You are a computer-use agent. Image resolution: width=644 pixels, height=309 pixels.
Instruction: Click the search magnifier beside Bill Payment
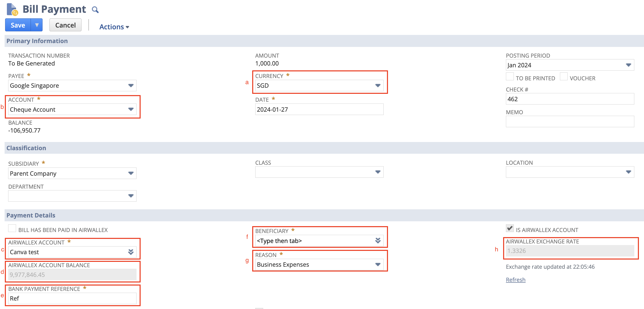coord(95,10)
